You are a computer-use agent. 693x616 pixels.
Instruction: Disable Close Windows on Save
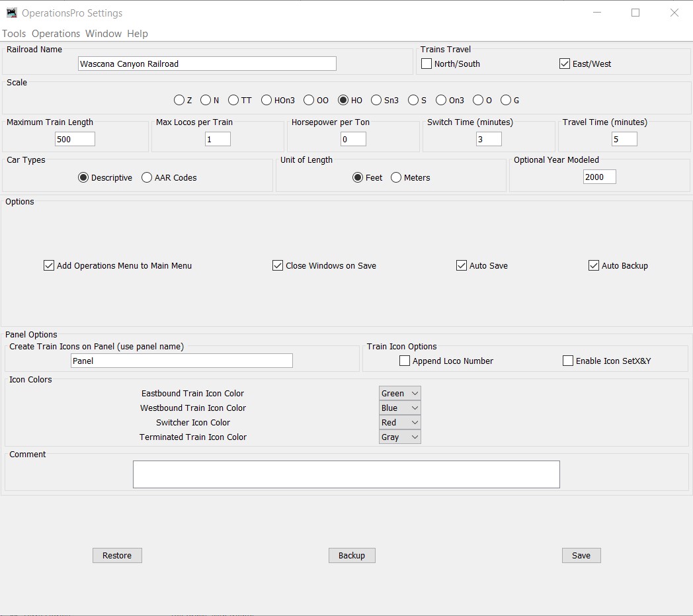[x=278, y=265]
